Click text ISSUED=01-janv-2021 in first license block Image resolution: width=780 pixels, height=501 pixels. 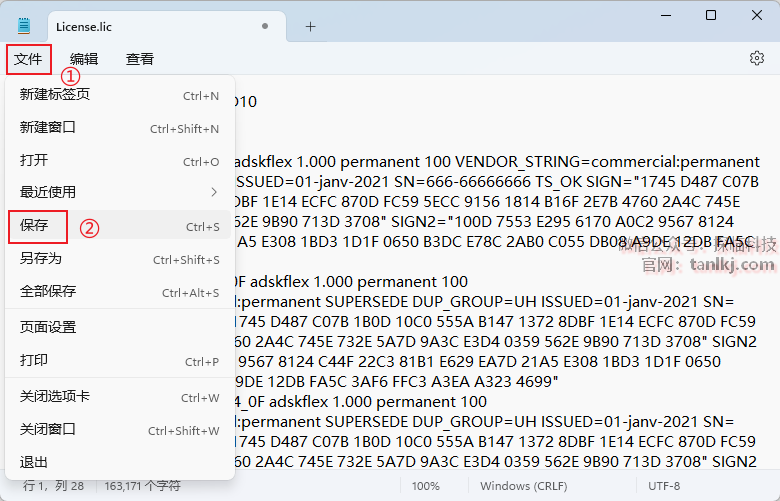point(315,182)
